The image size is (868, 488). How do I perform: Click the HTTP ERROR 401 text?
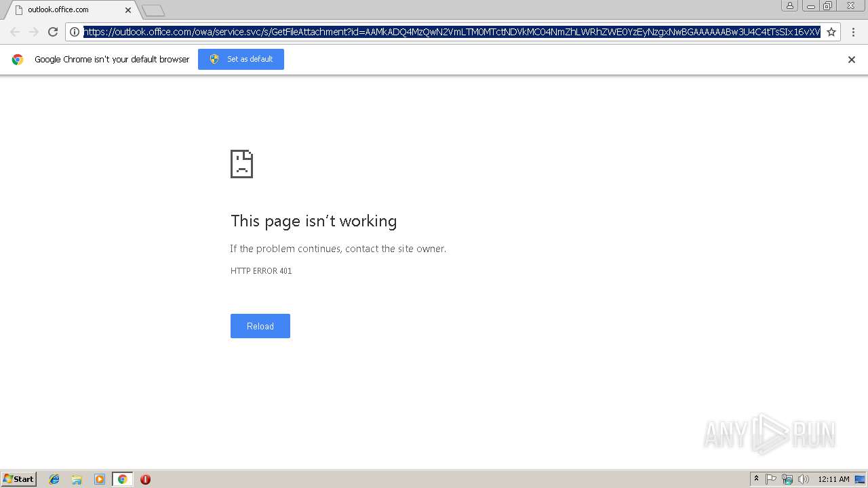pyautogui.click(x=261, y=271)
